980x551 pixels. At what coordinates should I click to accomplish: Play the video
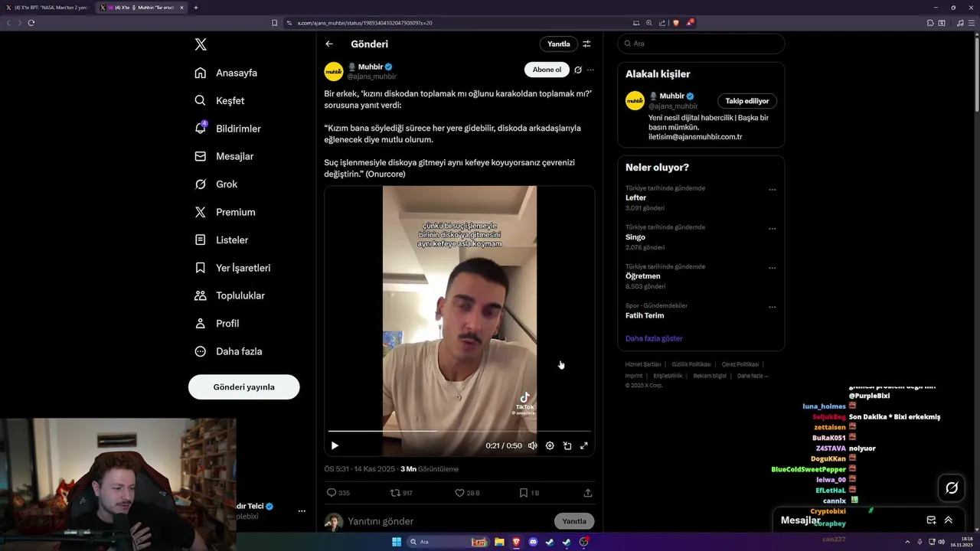(335, 445)
